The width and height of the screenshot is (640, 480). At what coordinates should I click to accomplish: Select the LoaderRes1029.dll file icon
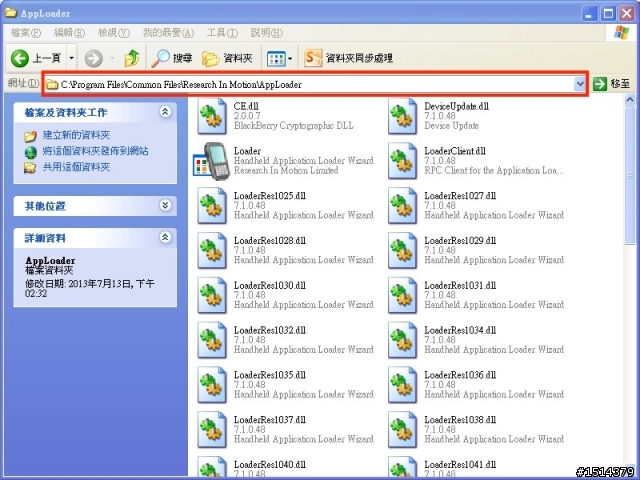click(402, 251)
